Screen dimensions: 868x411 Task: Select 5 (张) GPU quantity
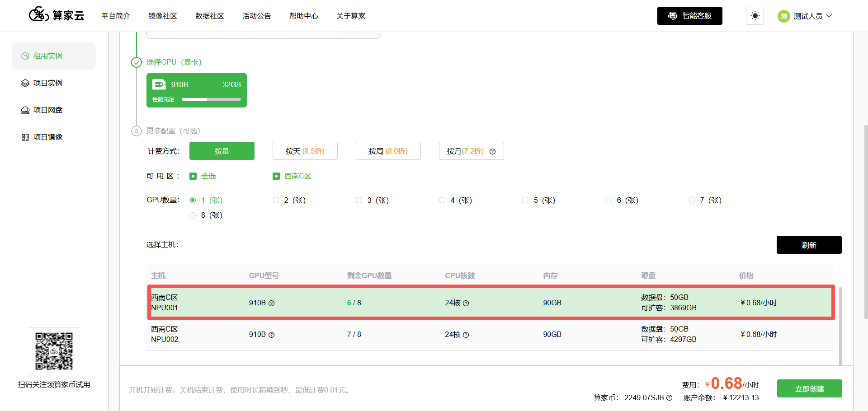pos(525,200)
